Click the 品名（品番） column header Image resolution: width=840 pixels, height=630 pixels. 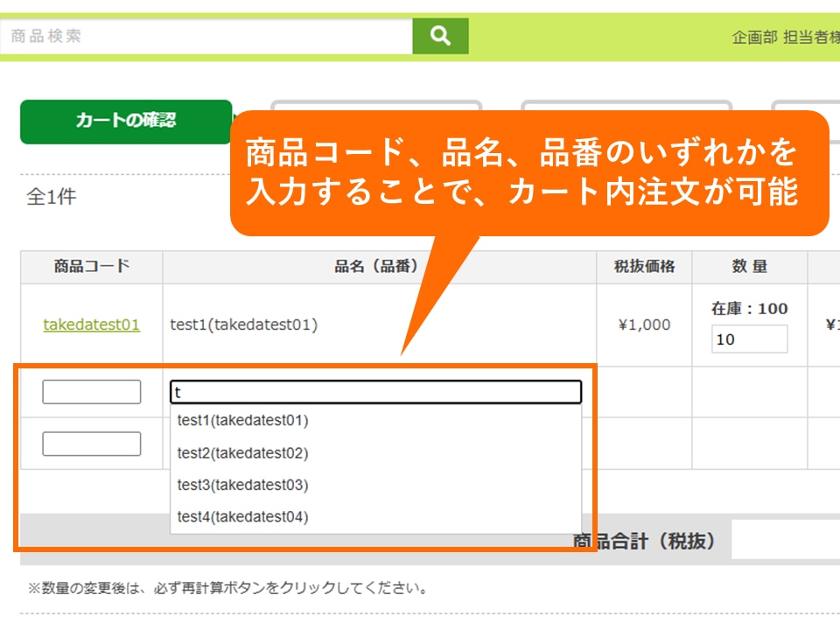(x=376, y=267)
